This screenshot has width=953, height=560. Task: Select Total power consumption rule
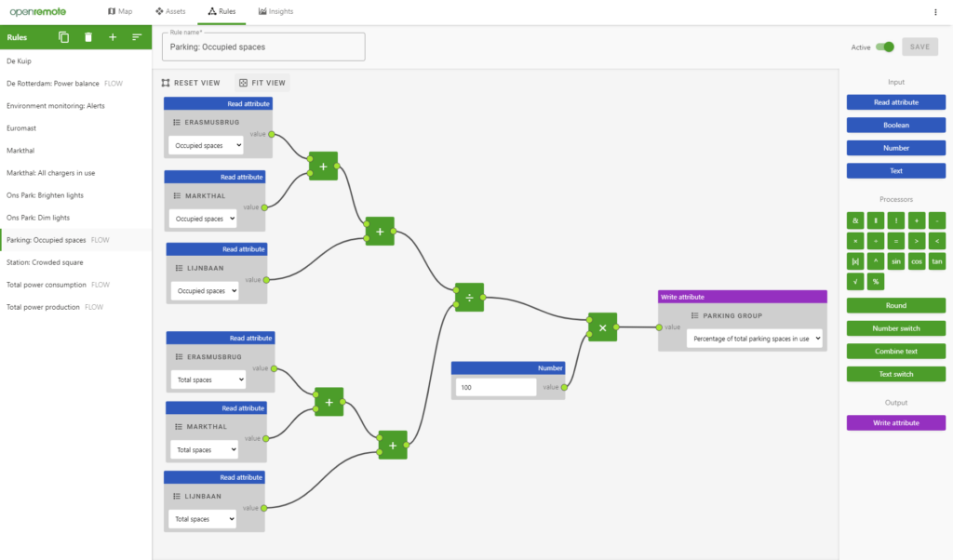point(47,285)
